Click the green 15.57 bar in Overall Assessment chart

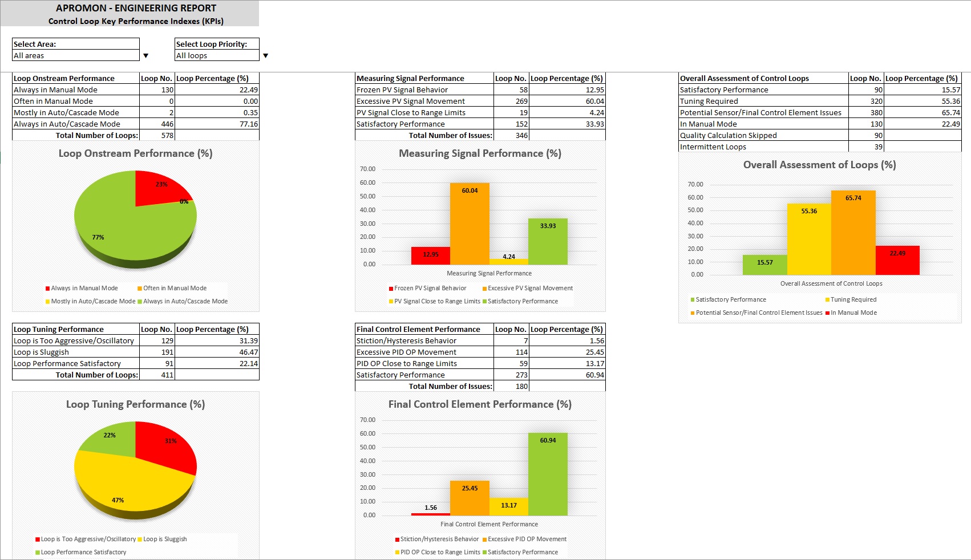[x=765, y=265]
